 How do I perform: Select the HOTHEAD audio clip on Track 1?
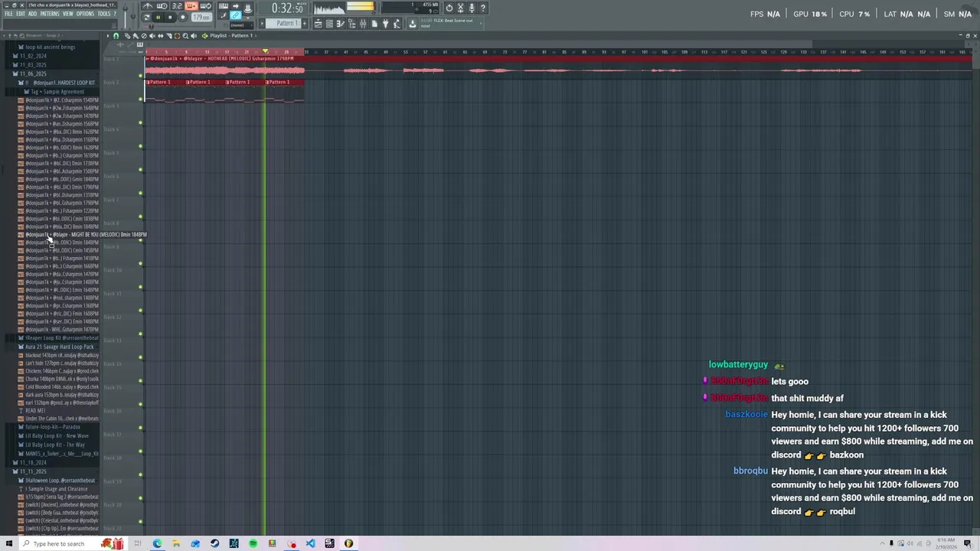pos(225,67)
